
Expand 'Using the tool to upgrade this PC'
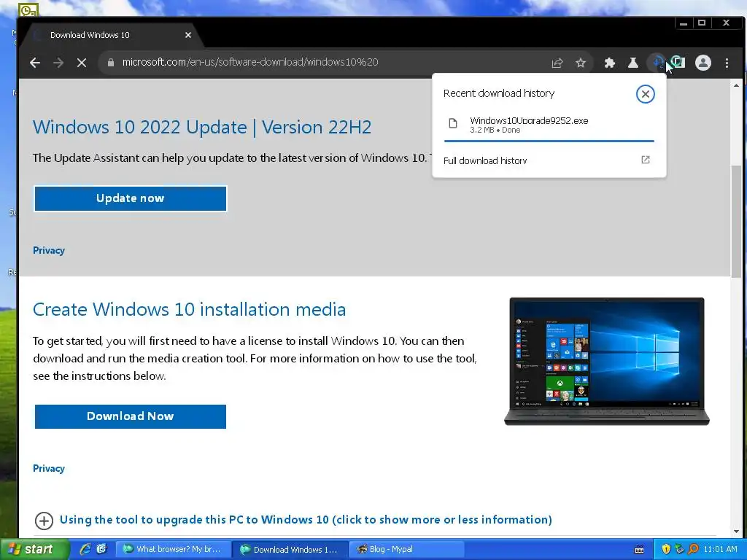pyautogui.click(x=306, y=519)
